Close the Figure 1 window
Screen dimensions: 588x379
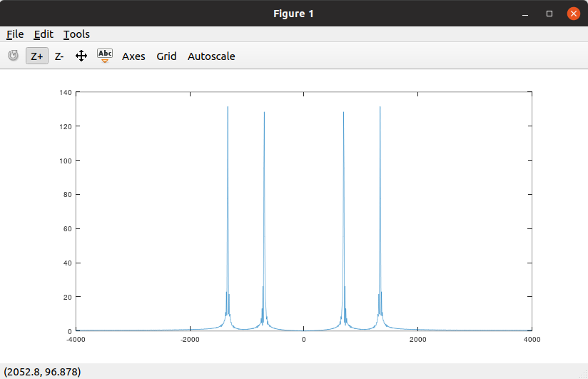click(573, 14)
